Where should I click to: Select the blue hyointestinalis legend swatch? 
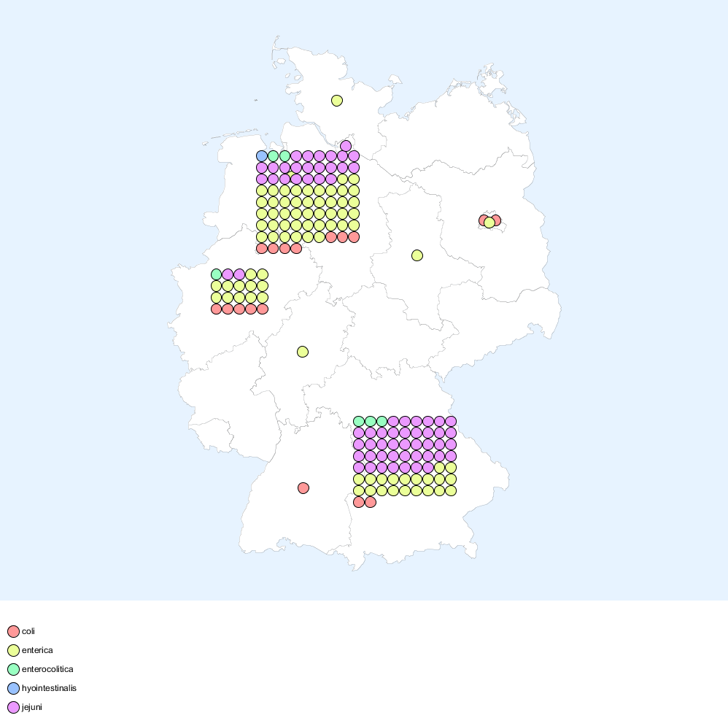pos(13,689)
